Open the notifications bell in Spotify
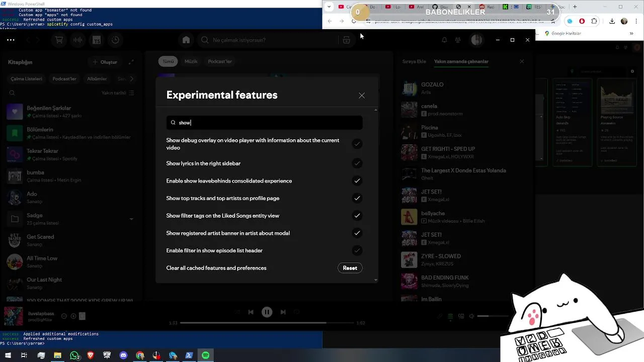Screen dimensions: 644x362 tap(444, 40)
